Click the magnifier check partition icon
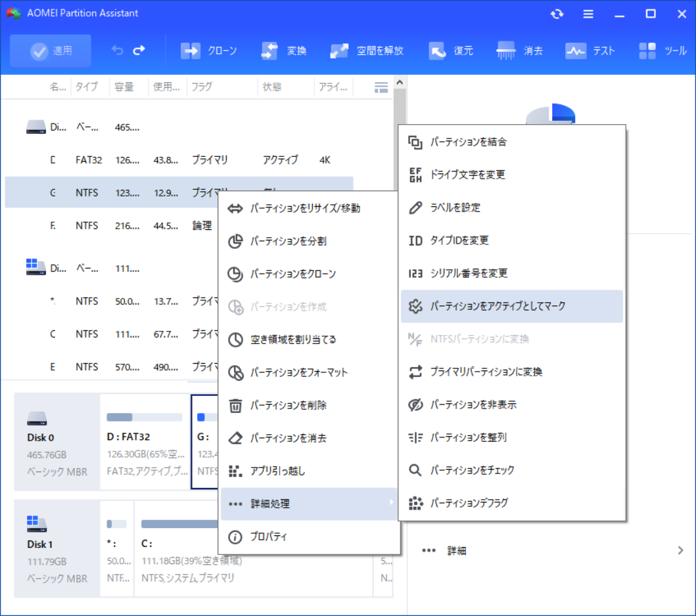This screenshot has height=616, width=696. coord(415,470)
